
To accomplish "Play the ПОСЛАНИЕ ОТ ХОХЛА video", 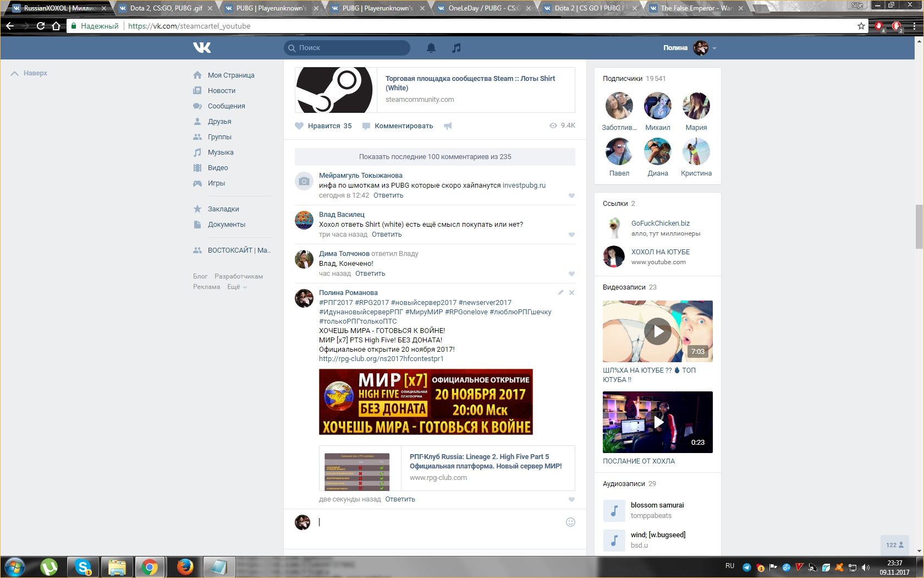I will pos(657,422).
